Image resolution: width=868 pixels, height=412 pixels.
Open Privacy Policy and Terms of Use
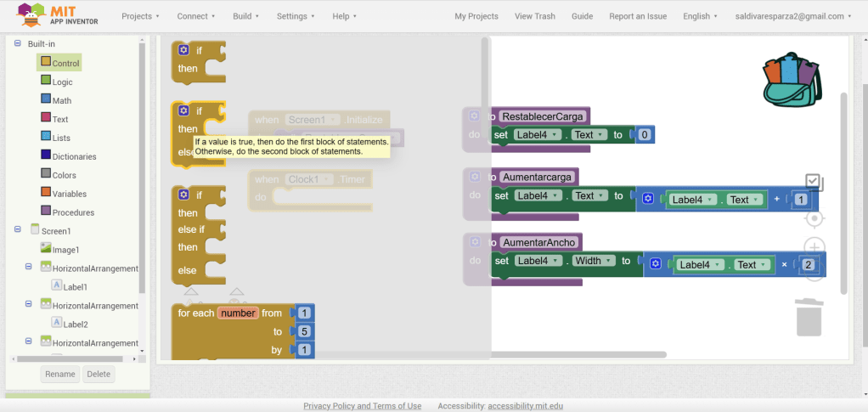[x=362, y=406]
